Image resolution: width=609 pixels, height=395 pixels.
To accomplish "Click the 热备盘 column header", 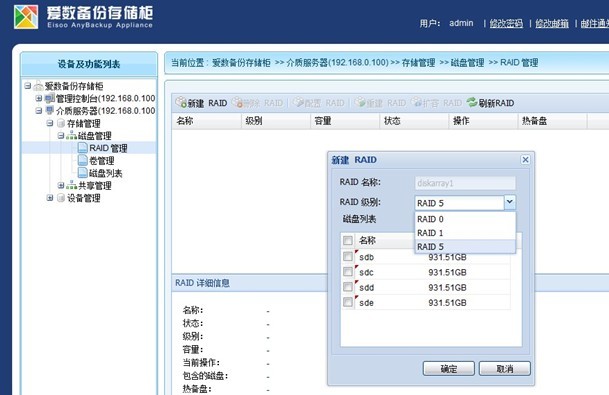I will pyautogui.click(x=552, y=121).
